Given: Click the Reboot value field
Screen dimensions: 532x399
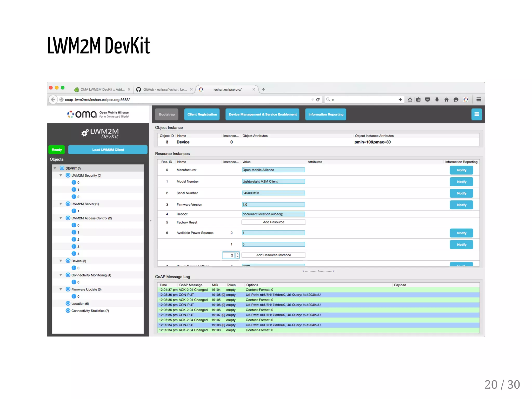Looking at the screenshot, I should (x=273, y=214).
